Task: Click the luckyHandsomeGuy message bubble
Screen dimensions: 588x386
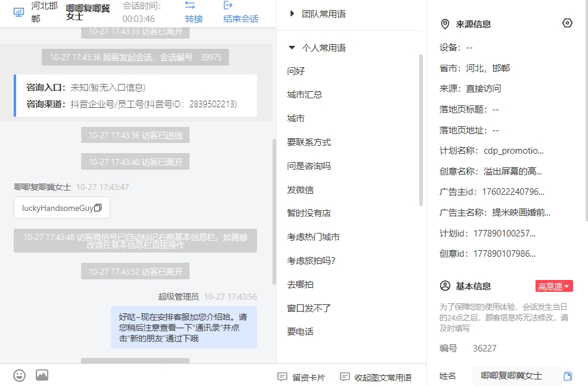Action: coord(62,208)
